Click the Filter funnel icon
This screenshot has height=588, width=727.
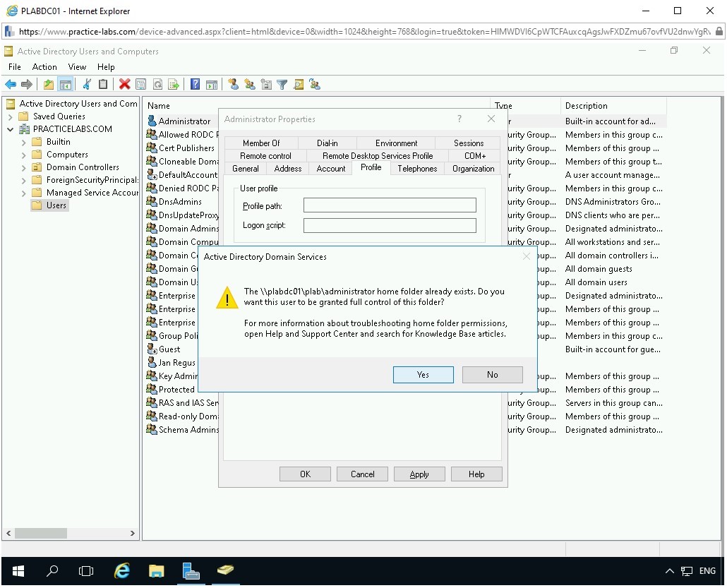coord(282,85)
